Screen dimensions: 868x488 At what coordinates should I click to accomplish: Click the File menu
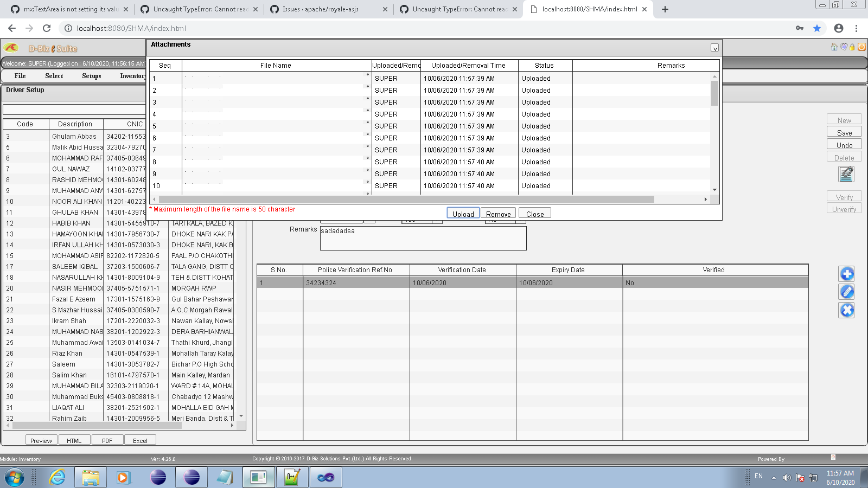(x=20, y=76)
